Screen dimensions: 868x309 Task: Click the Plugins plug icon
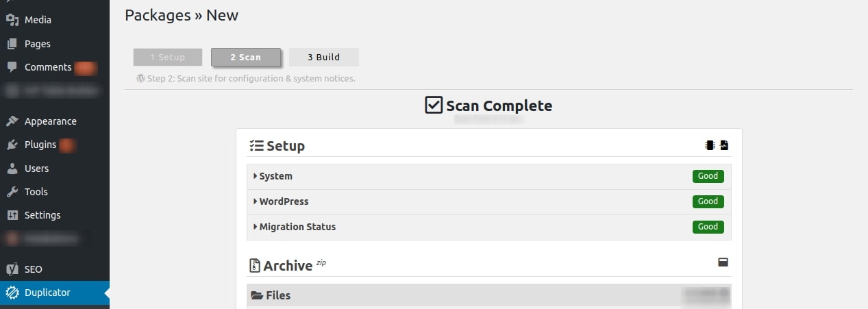point(12,145)
